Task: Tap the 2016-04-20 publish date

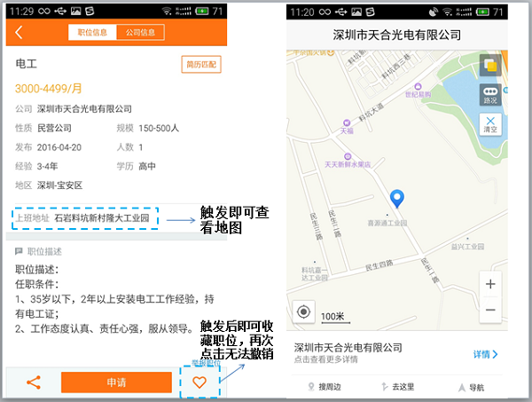Action: click(x=59, y=147)
